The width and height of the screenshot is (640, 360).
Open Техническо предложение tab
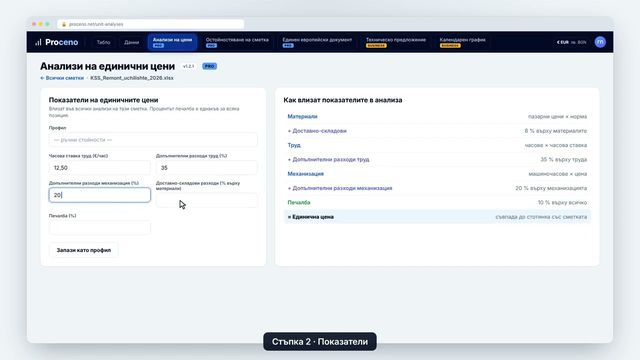pyautogui.click(x=396, y=42)
